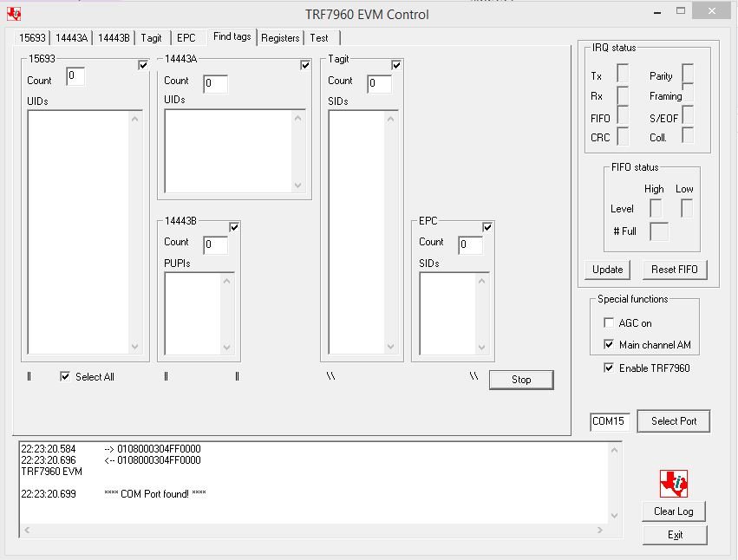Click log pane scroll down arrow

point(614,516)
